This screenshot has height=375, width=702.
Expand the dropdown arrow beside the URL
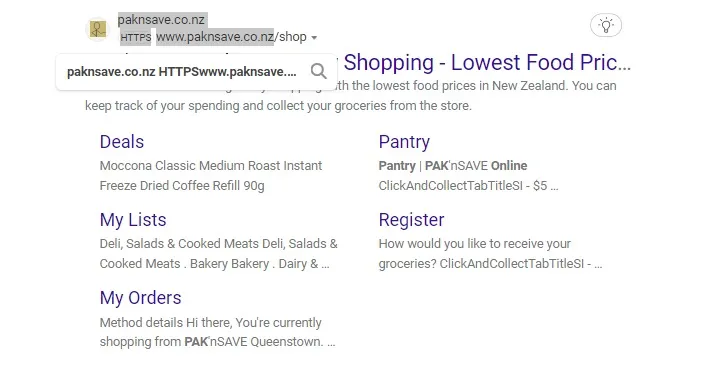[x=314, y=38]
